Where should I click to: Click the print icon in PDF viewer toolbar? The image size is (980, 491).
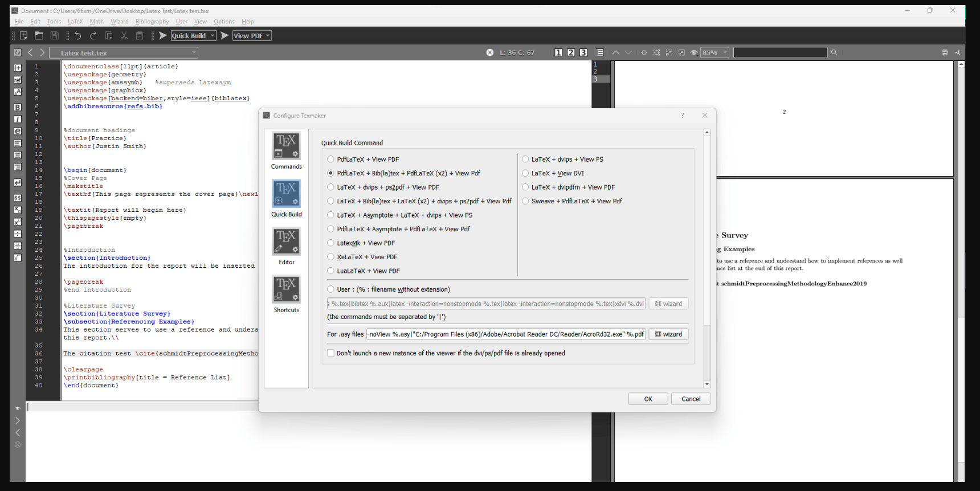(x=945, y=52)
